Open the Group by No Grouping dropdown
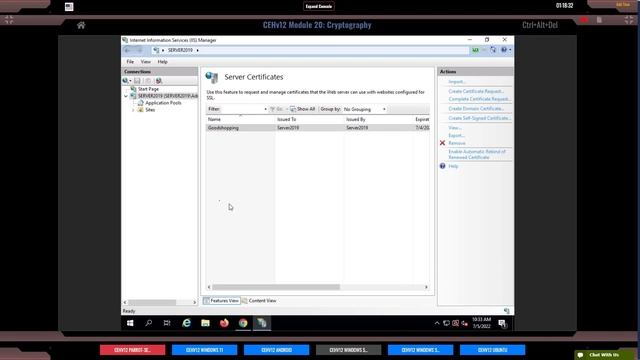 pyautogui.click(x=364, y=109)
